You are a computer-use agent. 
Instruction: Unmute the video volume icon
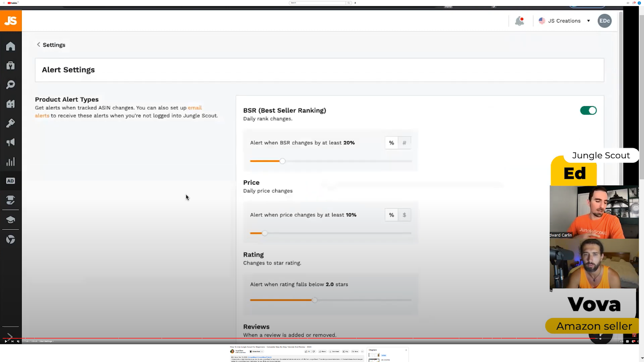18,341
